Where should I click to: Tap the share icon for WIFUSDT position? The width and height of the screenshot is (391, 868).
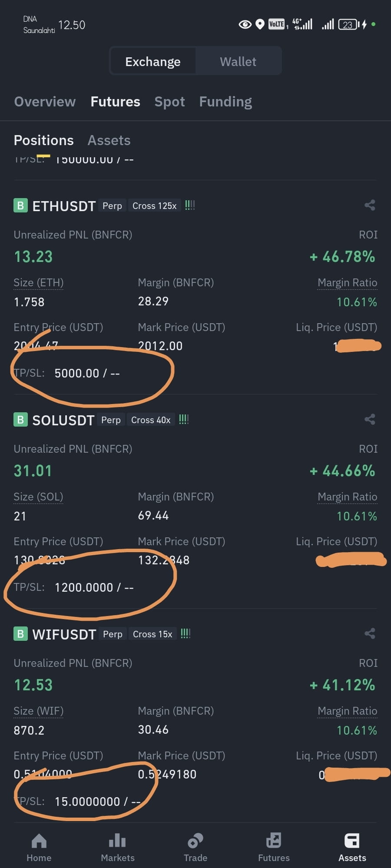point(370,633)
